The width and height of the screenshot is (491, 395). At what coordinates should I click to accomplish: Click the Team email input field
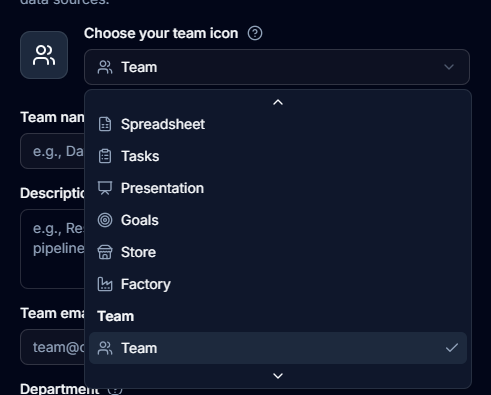click(x=52, y=347)
